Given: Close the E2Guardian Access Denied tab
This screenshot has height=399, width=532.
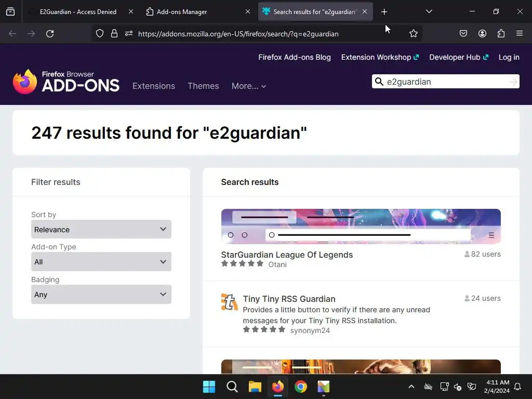Looking at the screenshot, I should coord(131,11).
